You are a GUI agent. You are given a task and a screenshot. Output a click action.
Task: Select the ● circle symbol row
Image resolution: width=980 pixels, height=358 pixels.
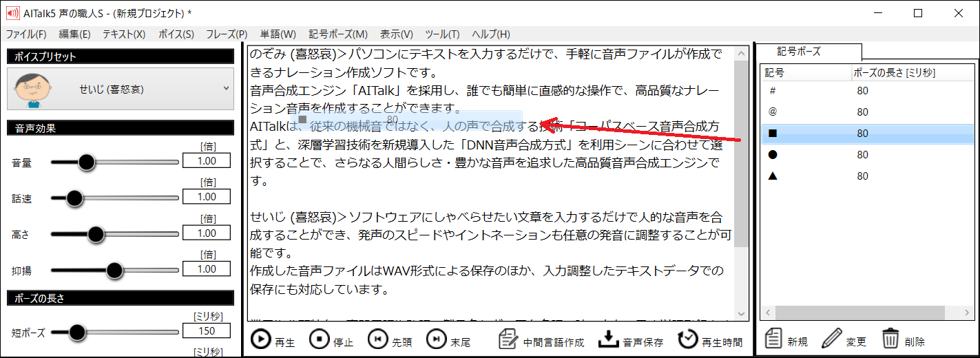(868, 155)
